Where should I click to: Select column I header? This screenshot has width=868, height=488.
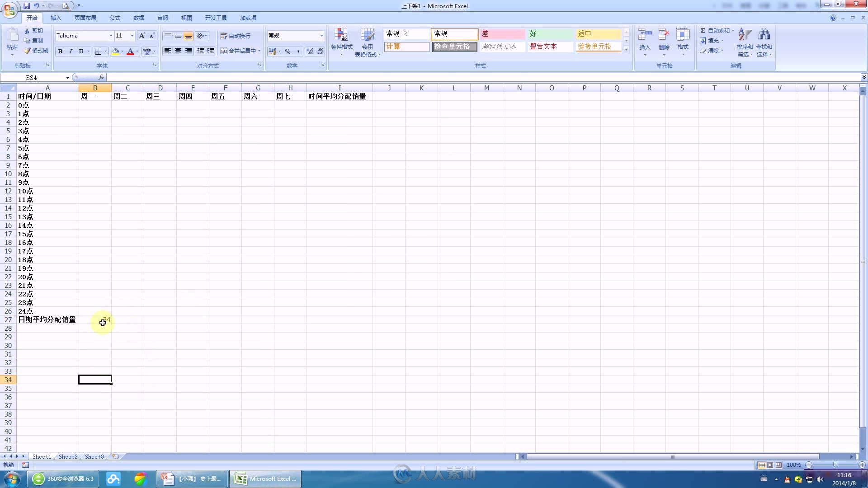pos(340,88)
